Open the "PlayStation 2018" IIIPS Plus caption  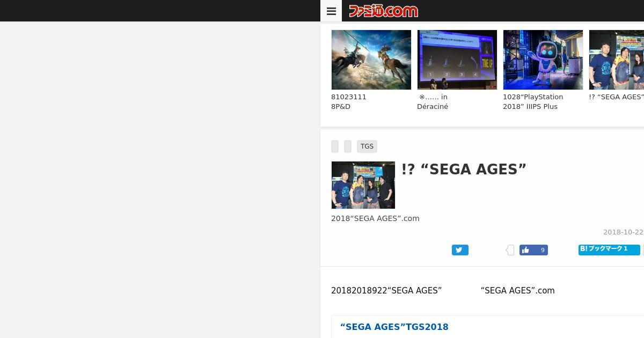(x=533, y=102)
